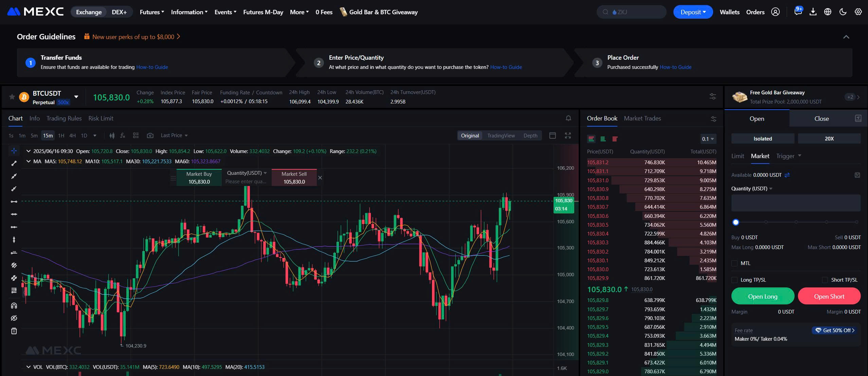Open the Transfer Funds How-to Guide link
Viewport: 868px width, 376px height.
click(152, 67)
